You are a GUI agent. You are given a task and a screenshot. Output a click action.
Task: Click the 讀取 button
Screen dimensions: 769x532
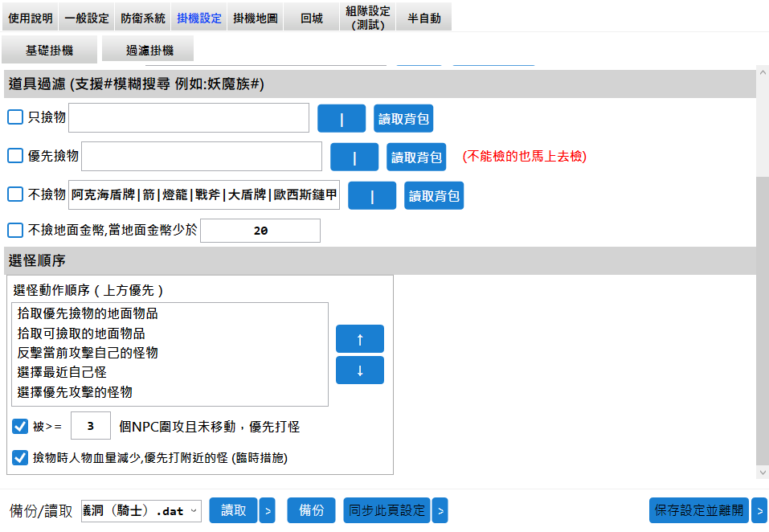[x=234, y=510]
